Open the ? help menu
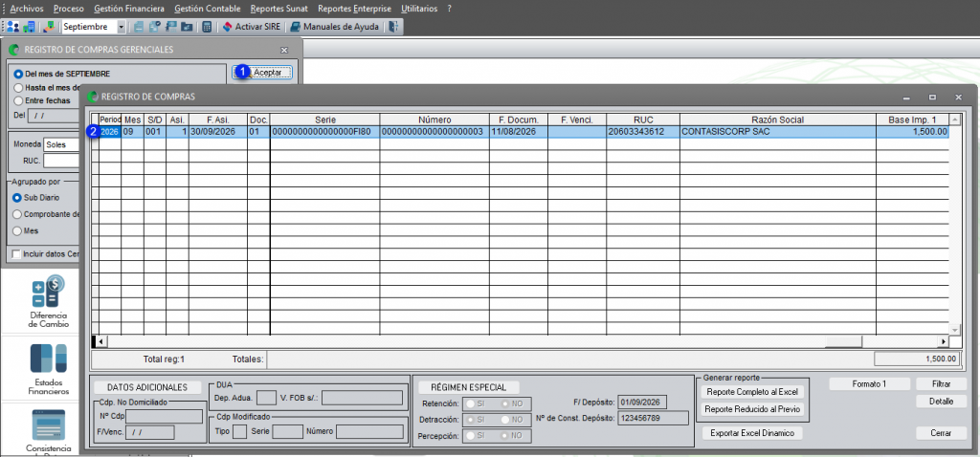The image size is (980, 457). (x=449, y=9)
